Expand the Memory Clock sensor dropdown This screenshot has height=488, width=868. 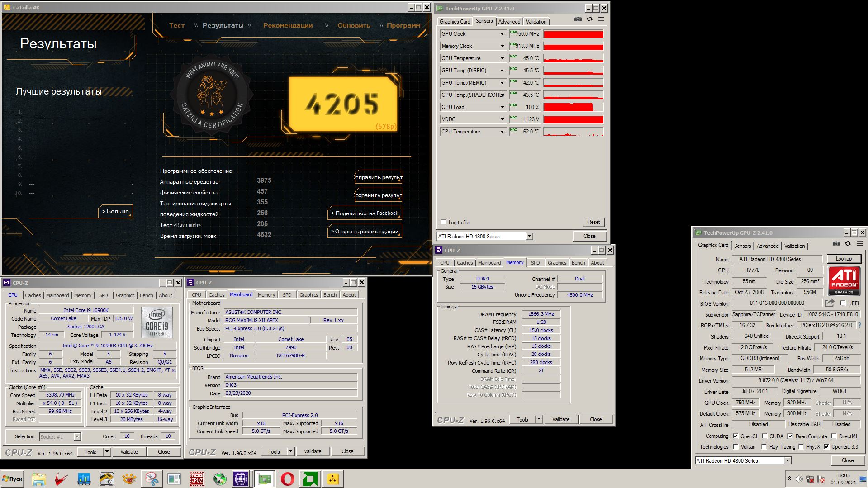(x=502, y=46)
